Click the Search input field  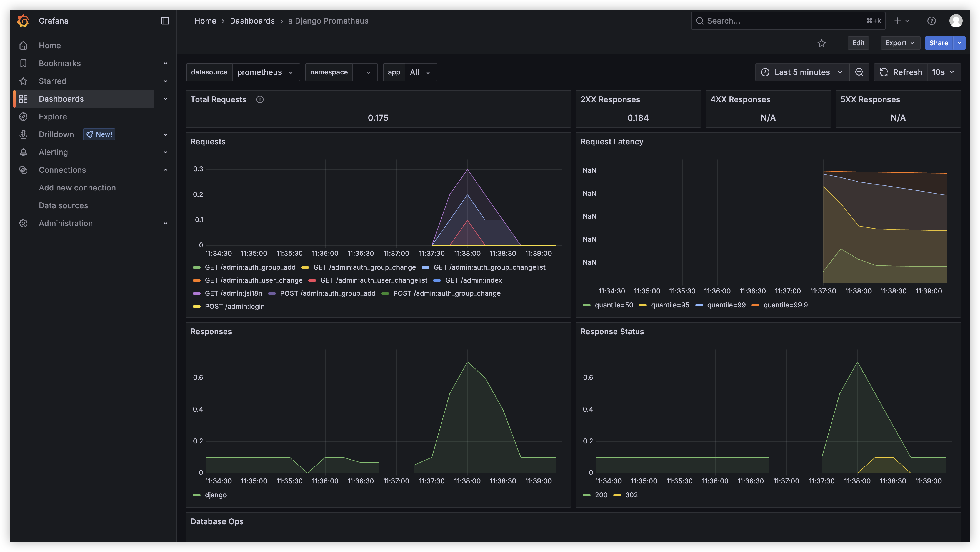coord(788,21)
